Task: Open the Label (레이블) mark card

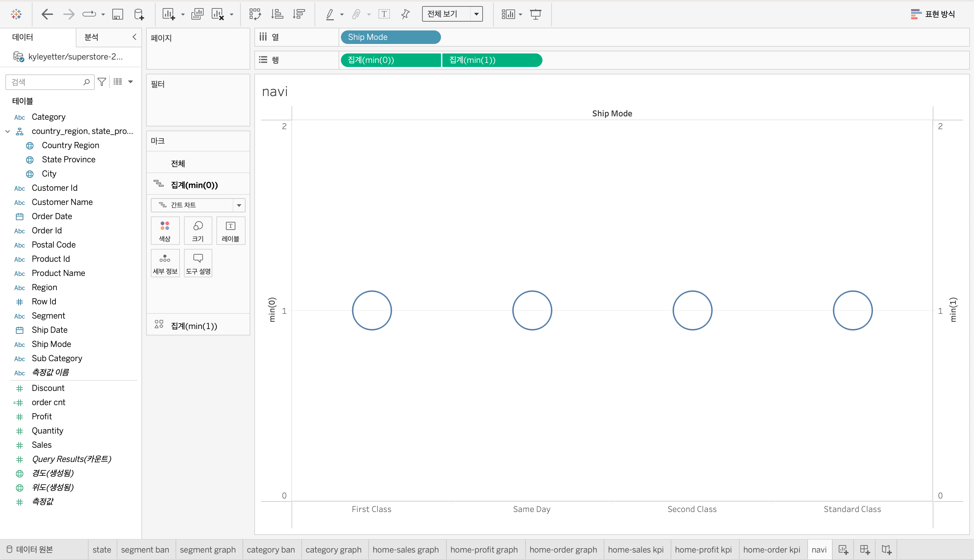Action: [x=231, y=231]
